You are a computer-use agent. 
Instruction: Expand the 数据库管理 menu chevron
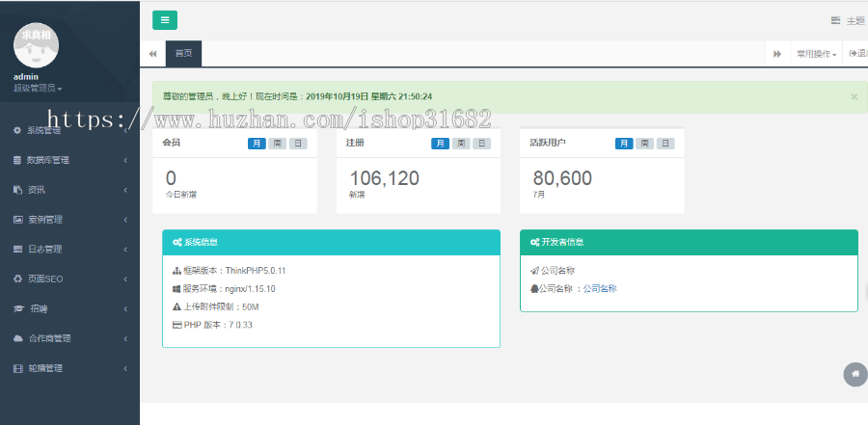click(125, 161)
